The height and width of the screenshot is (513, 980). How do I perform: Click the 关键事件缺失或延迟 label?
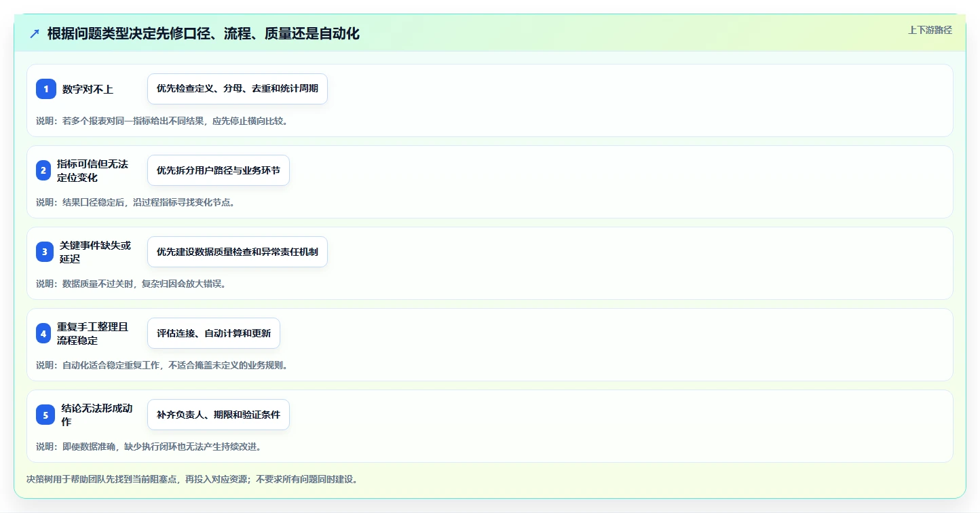coord(96,252)
